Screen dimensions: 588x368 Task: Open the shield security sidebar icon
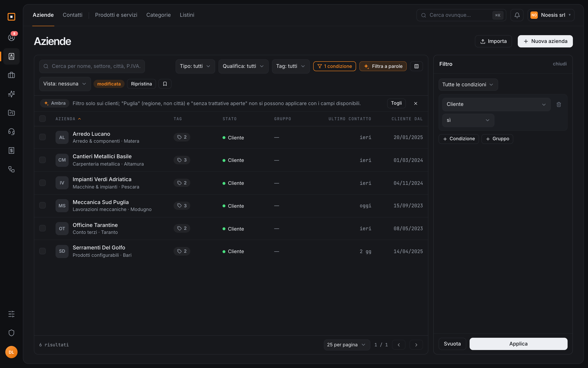[11, 333]
